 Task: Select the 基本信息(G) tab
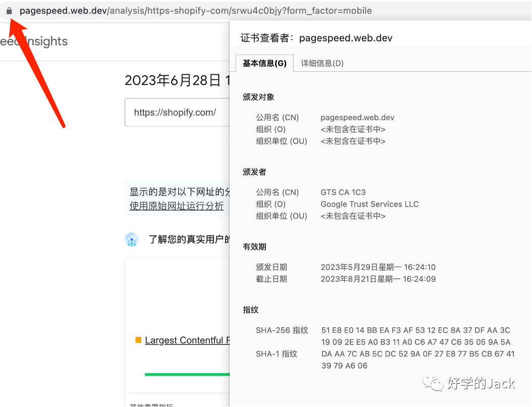(x=264, y=63)
